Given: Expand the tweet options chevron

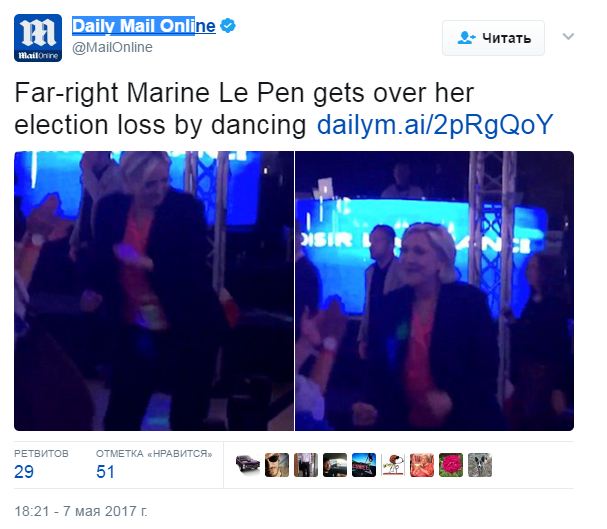Looking at the screenshot, I should (x=568, y=36).
